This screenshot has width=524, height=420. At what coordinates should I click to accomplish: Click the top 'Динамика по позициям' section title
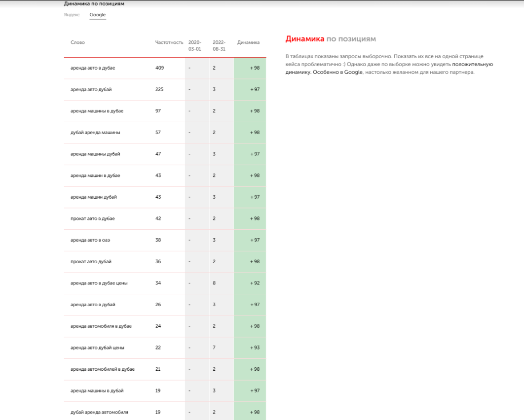(94, 3)
